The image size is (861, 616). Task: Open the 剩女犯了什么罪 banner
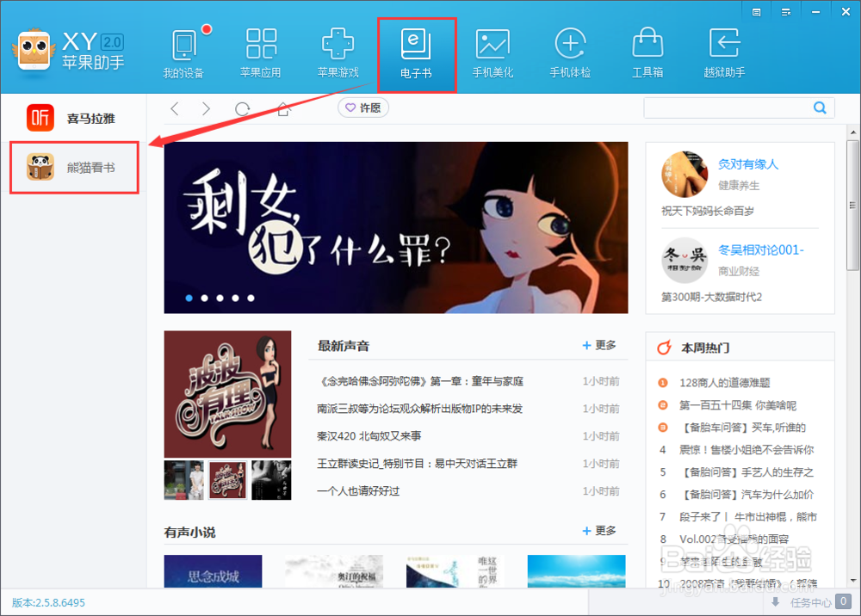click(x=396, y=228)
